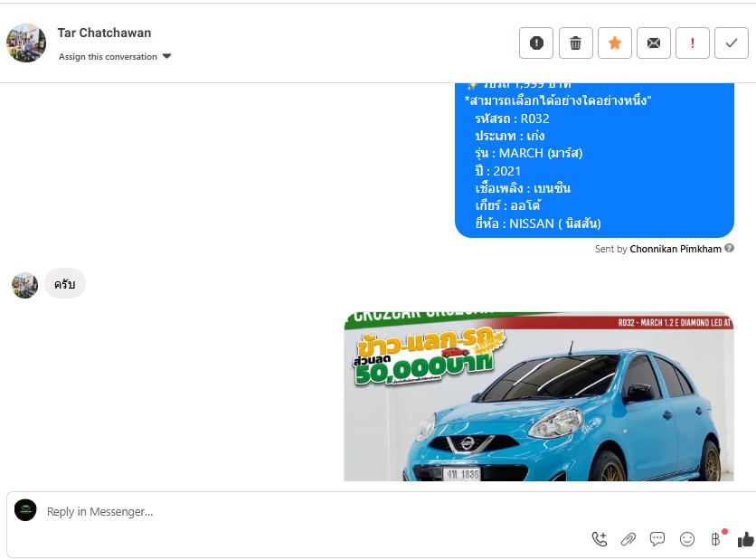Toggle the orange star follow-up
The width and height of the screenshot is (756, 560).
[x=615, y=43]
